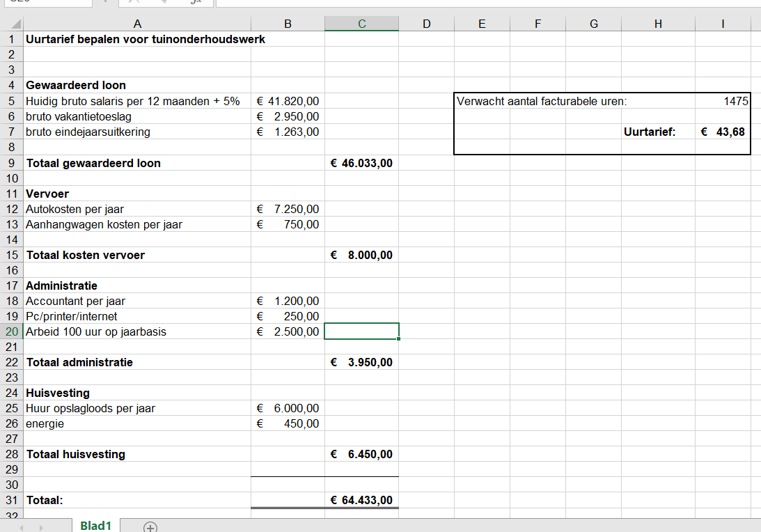Select the € 41.820,00 salary cell
This screenshot has height=532, width=761.
288,101
